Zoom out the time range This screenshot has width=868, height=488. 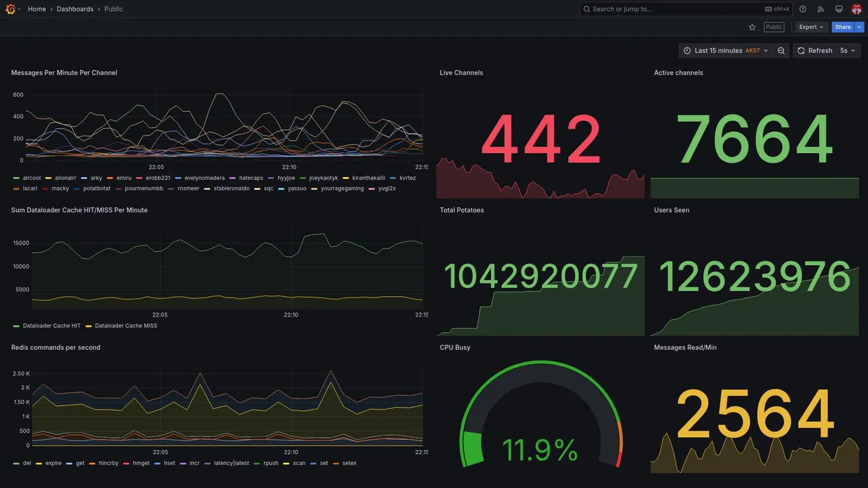781,51
